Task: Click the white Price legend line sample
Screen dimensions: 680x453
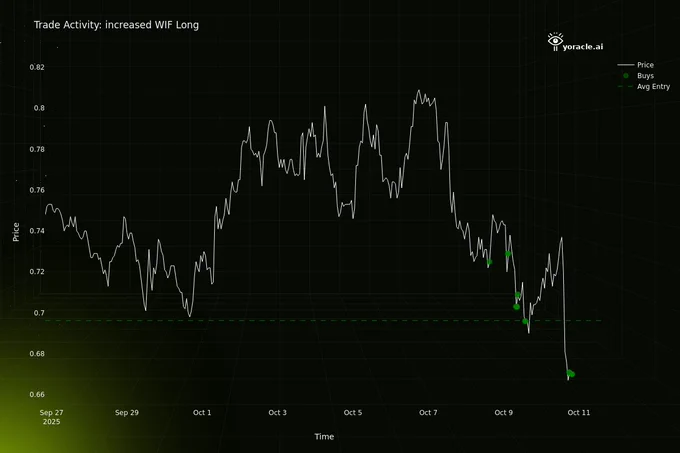Action: 625,65
